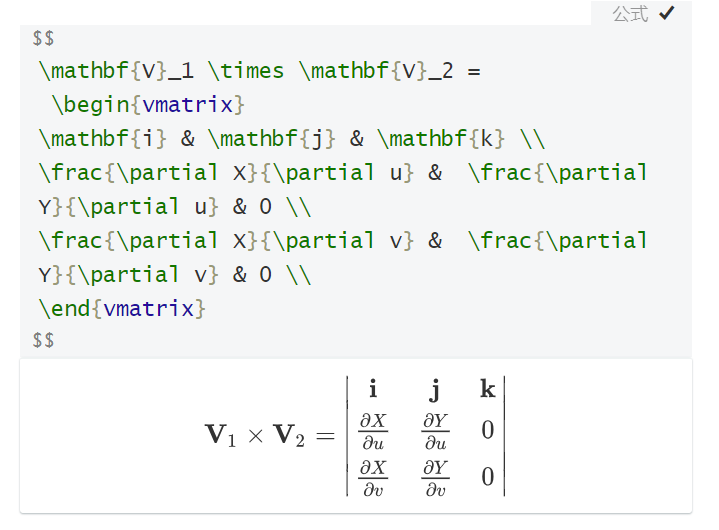Click the 公式 label above the code block
719x530 pixels.
click(x=630, y=14)
